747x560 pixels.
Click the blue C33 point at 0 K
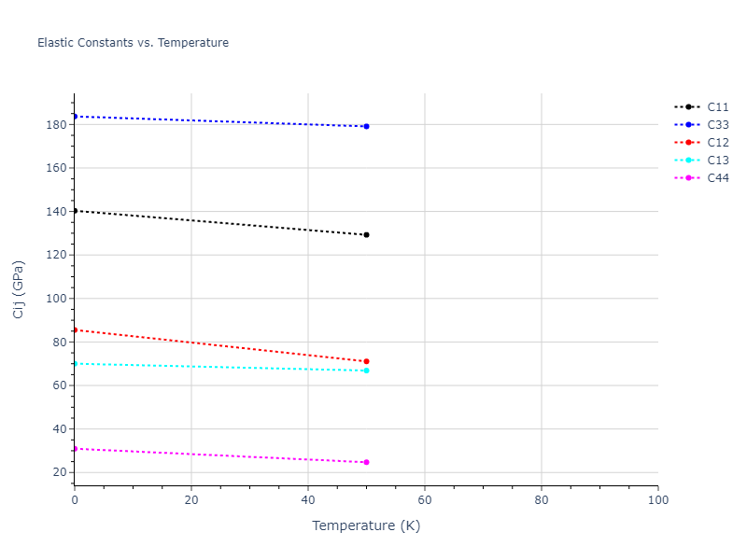tap(75, 116)
